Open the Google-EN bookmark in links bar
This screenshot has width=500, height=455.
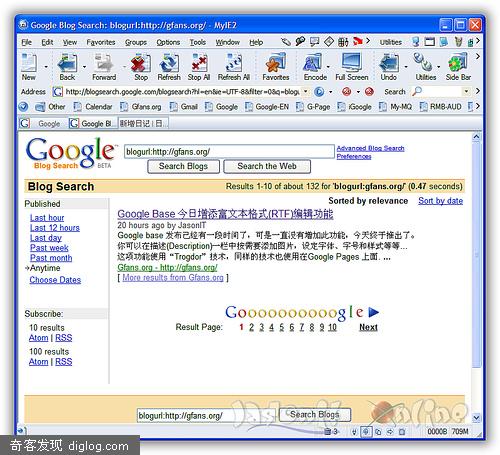tap(268, 107)
